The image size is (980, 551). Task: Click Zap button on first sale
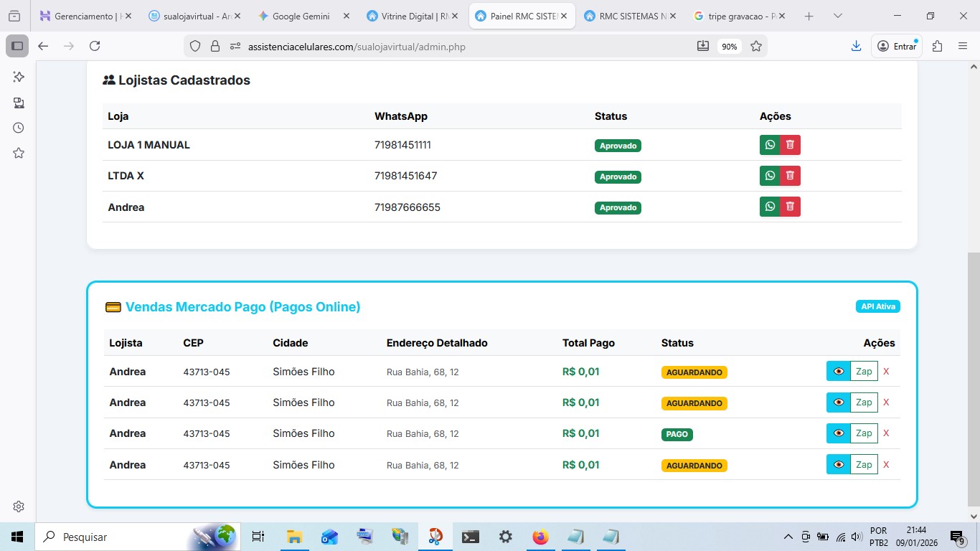coord(864,371)
